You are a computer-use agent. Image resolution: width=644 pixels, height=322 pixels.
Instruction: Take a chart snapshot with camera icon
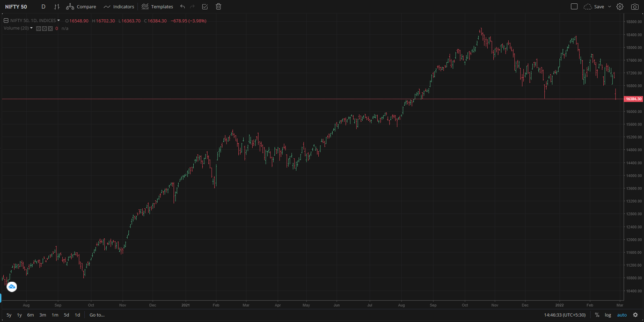[x=634, y=6]
